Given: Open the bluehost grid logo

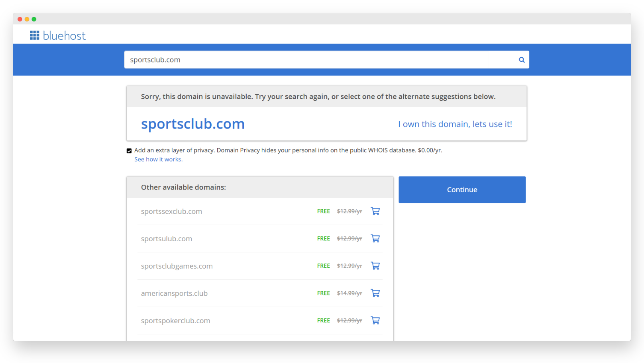Looking at the screenshot, I should click(x=35, y=35).
